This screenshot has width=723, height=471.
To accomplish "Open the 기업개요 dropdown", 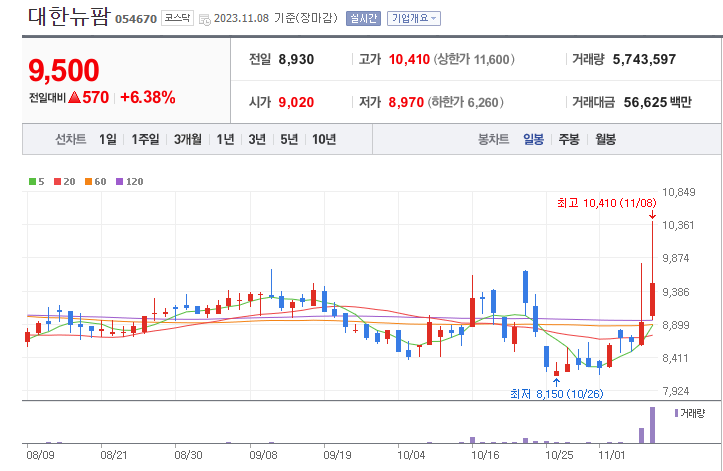I will tap(414, 18).
